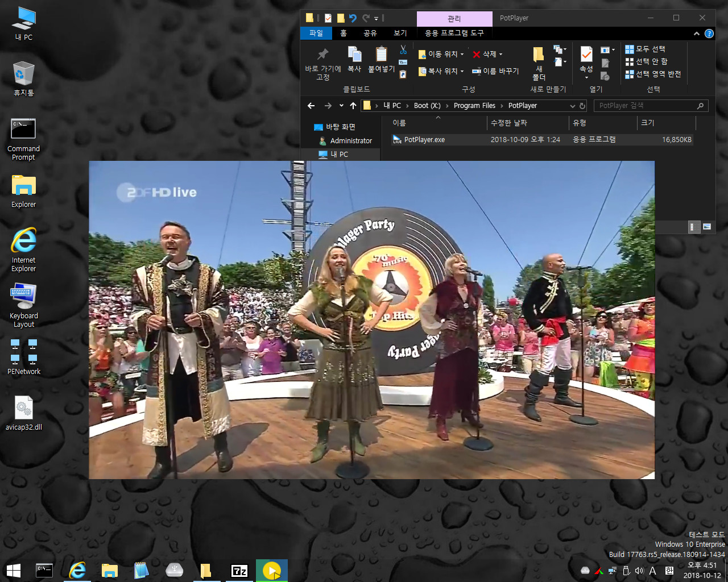Click the scissors Cut icon
728x582 pixels.
click(403, 50)
